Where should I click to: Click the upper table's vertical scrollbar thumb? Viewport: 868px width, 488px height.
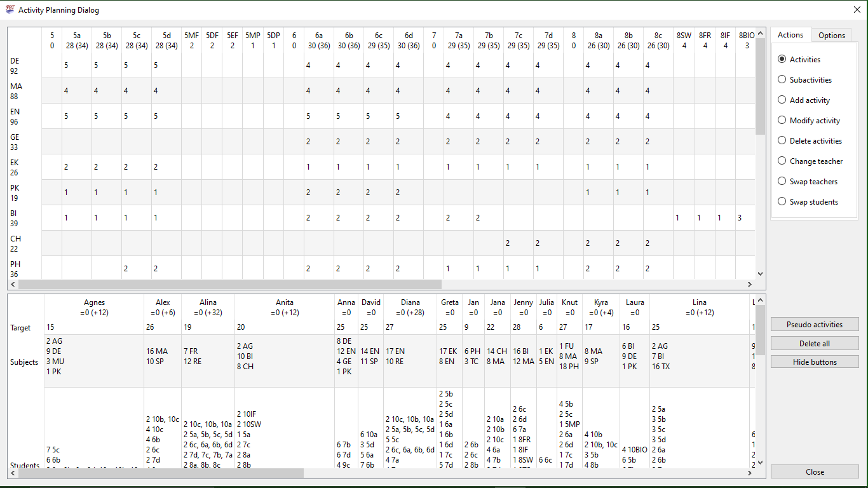[761, 86]
